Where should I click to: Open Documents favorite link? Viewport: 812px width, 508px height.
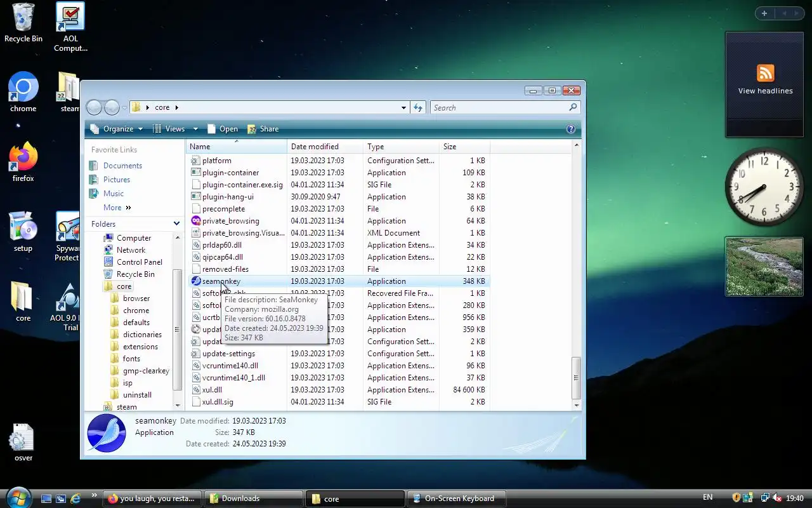tap(122, 166)
